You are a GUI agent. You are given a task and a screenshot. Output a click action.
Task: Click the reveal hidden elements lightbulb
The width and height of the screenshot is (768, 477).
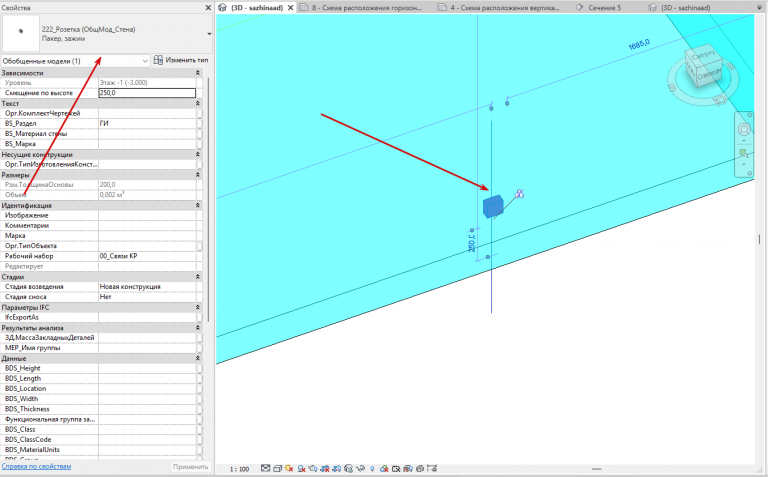point(372,469)
